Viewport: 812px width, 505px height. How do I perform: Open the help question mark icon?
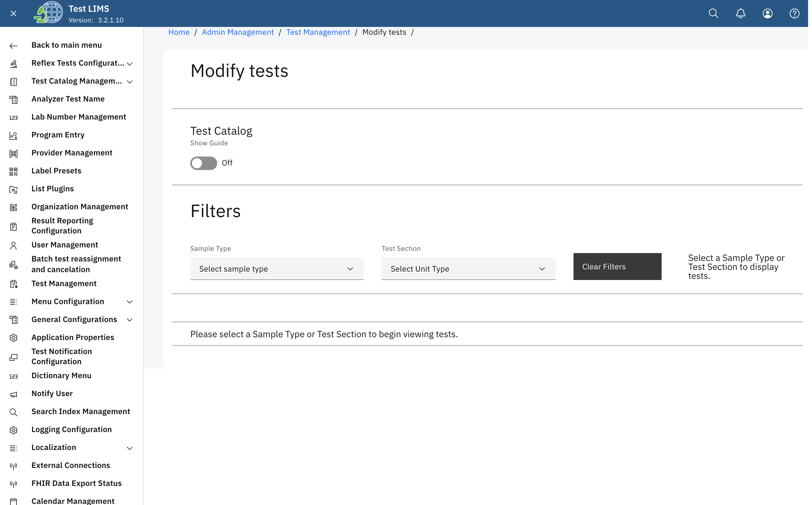pyautogui.click(x=794, y=13)
